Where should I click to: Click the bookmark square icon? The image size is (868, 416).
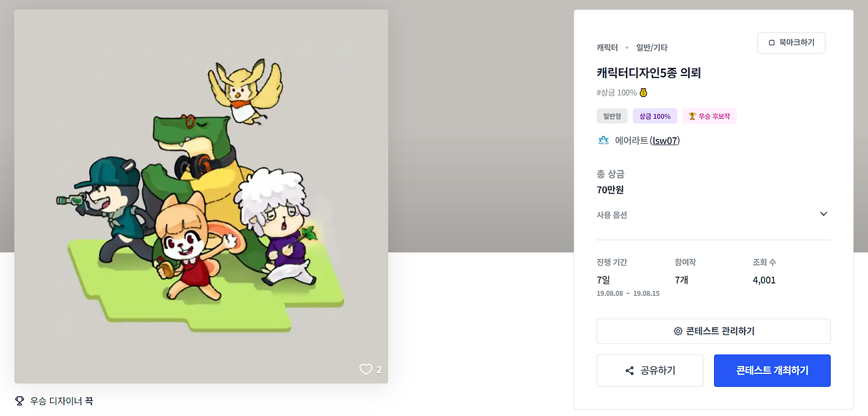click(772, 43)
